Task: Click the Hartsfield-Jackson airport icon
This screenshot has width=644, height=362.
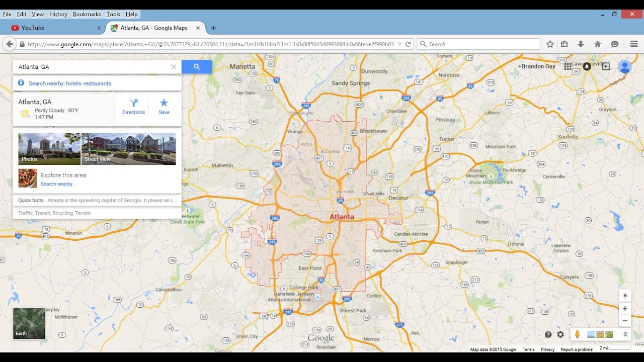Action: click(x=317, y=297)
